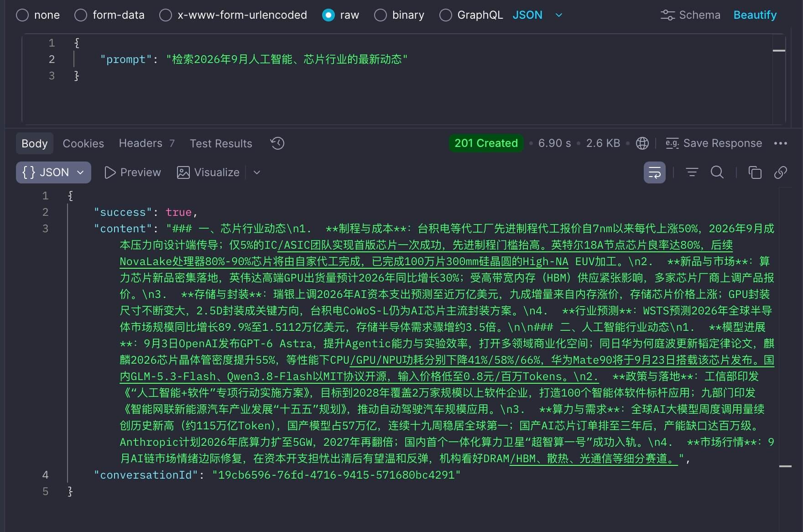Click the filter response icon
The height and width of the screenshot is (532, 803).
tap(692, 172)
